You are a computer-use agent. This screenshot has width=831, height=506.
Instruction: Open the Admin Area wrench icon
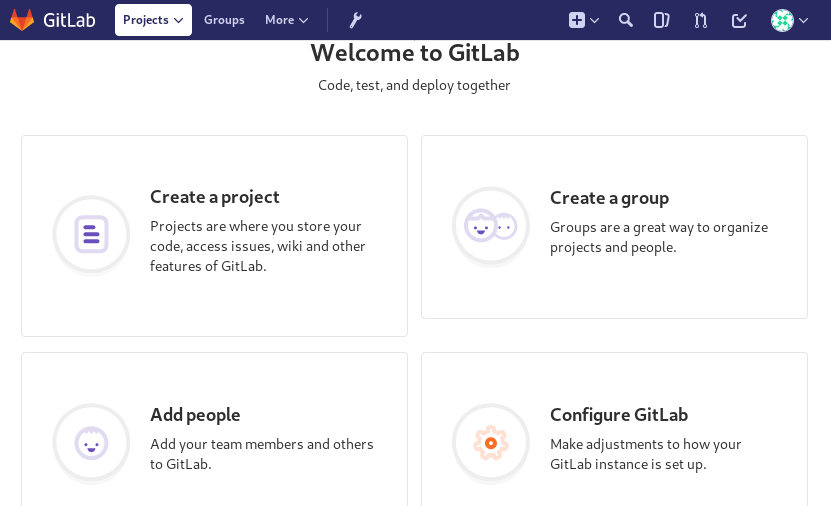[355, 20]
